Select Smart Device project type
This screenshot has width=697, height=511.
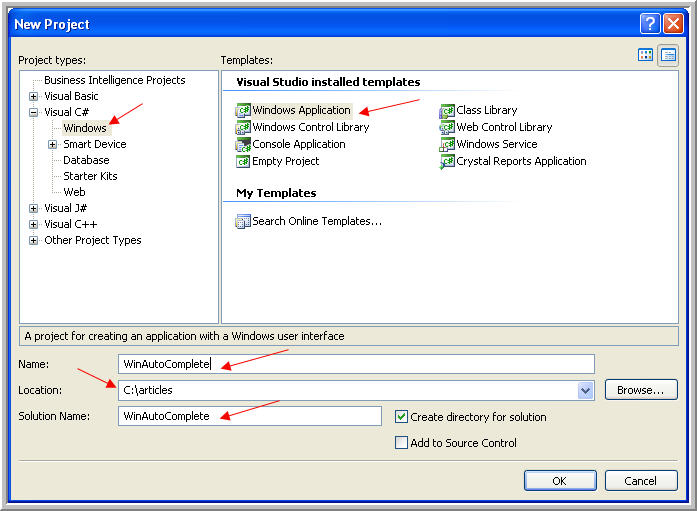pos(95,144)
